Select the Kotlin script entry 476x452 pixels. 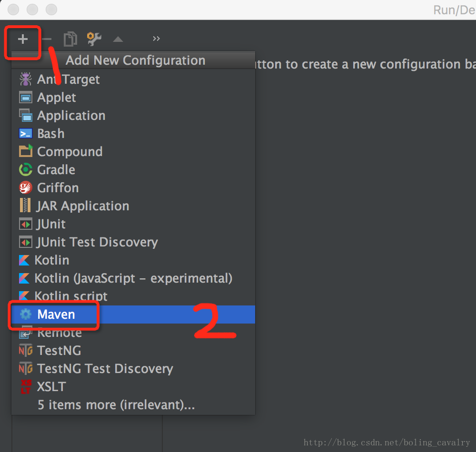[x=133, y=296]
